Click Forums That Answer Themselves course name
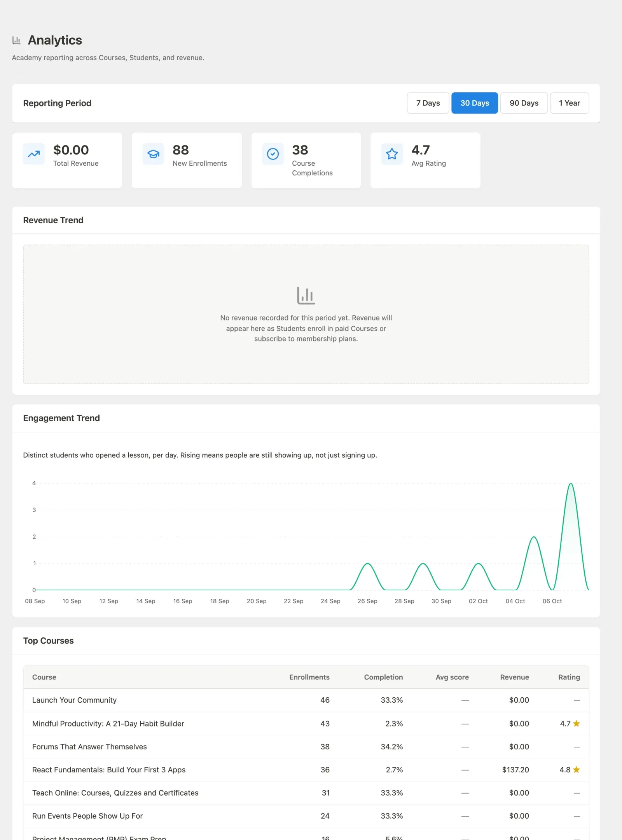The image size is (622, 840). click(89, 747)
